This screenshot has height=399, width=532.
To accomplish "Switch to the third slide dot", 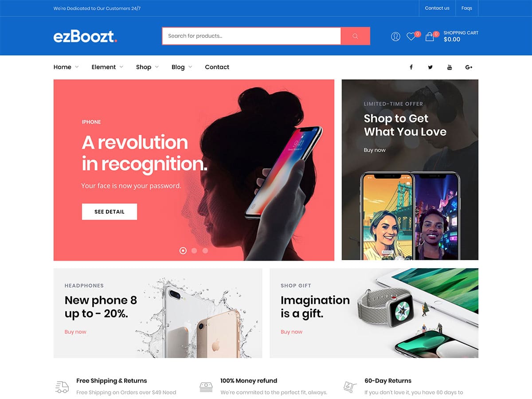I will pyautogui.click(x=205, y=250).
